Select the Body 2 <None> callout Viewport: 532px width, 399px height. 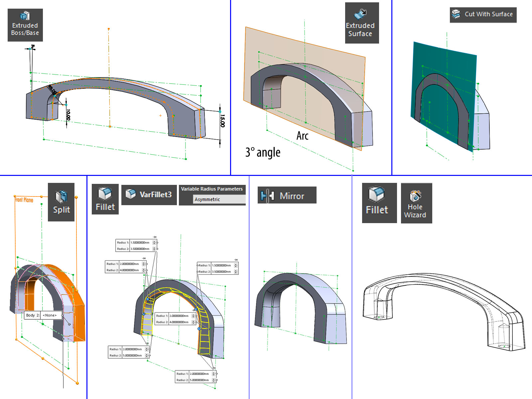pyautogui.click(x=43, y=315)
